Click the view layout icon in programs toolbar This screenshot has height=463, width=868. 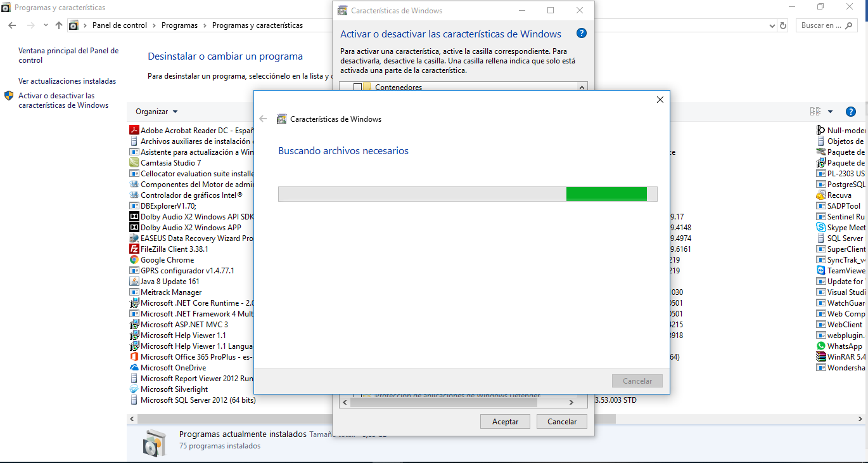(815, 112)
